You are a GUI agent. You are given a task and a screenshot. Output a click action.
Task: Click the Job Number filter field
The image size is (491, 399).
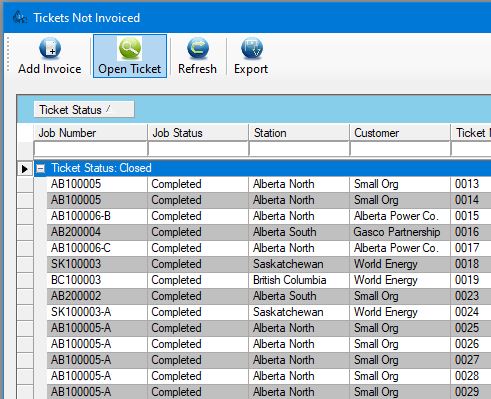tap(90, 149)
